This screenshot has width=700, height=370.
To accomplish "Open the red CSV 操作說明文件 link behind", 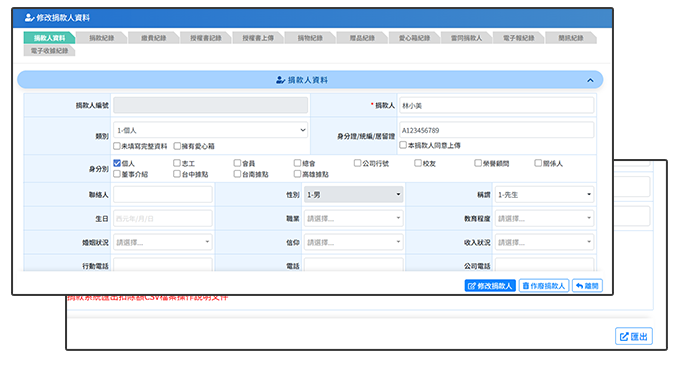I will (148, 298).
